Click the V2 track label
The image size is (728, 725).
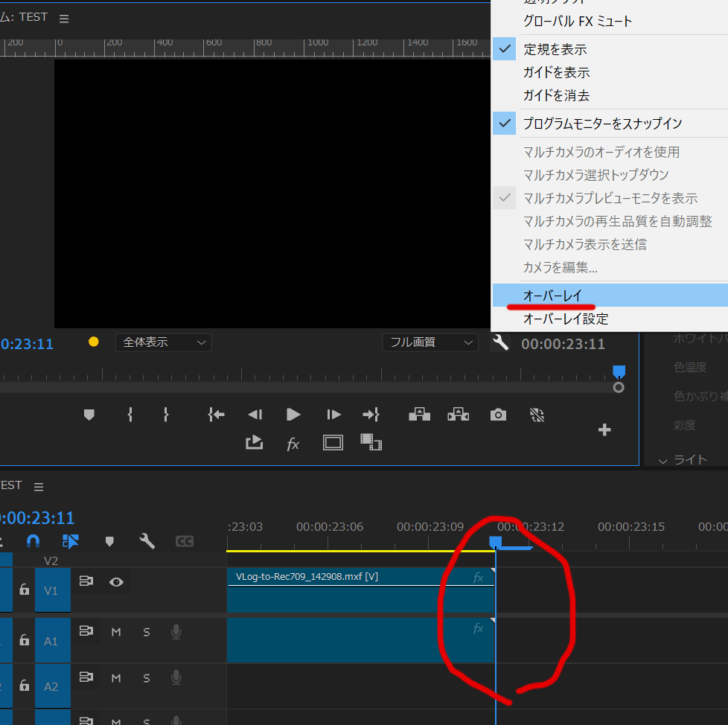[51, 560]
